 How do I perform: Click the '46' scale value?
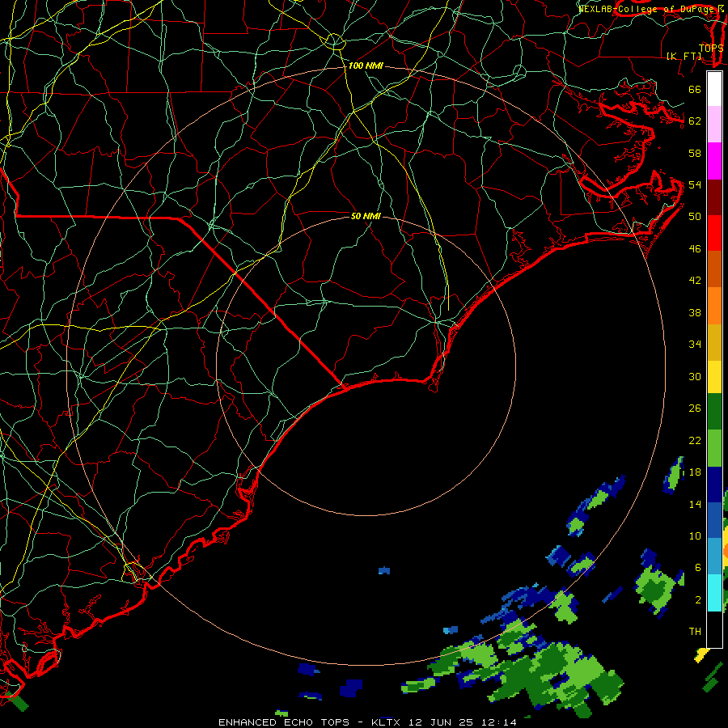695,249
